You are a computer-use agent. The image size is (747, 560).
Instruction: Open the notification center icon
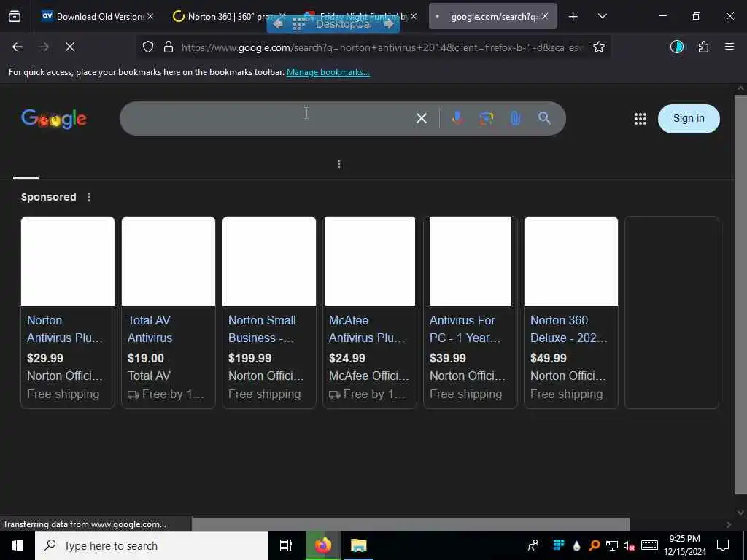coord(723,545)
